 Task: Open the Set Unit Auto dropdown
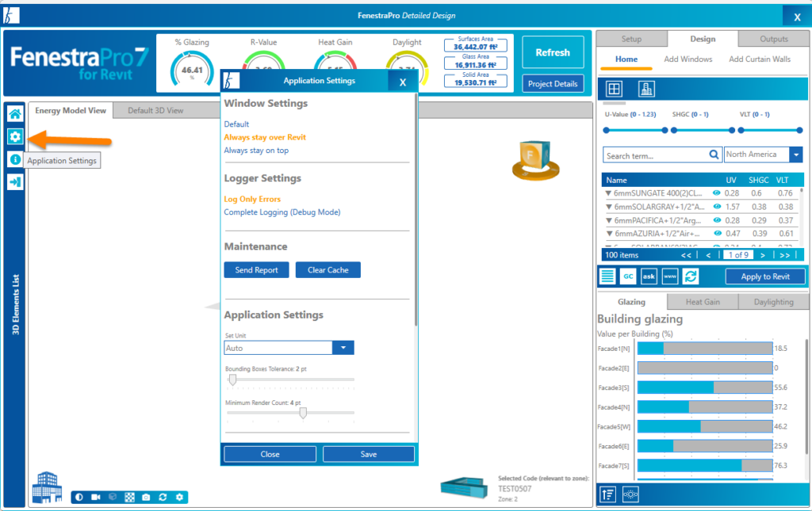tap(343, 348)
